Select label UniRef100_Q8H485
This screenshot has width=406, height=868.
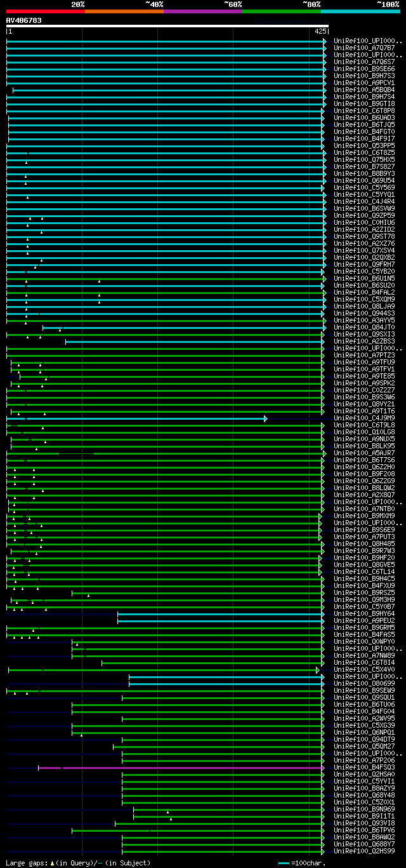[364, 544]
